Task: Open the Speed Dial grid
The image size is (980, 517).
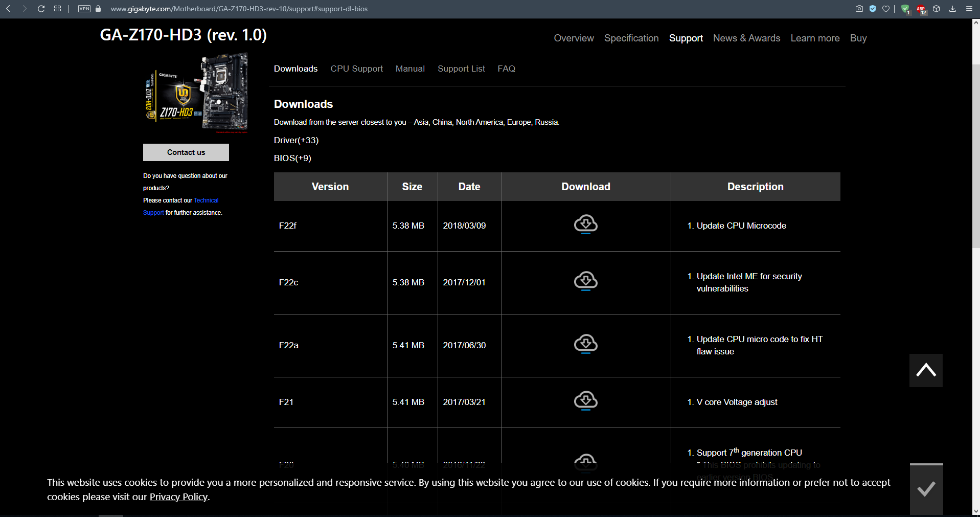Action: [x=58, y=9]
